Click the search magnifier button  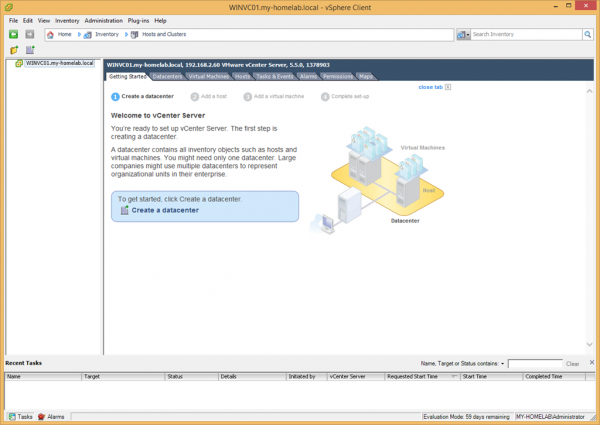[x=587, y=34]
